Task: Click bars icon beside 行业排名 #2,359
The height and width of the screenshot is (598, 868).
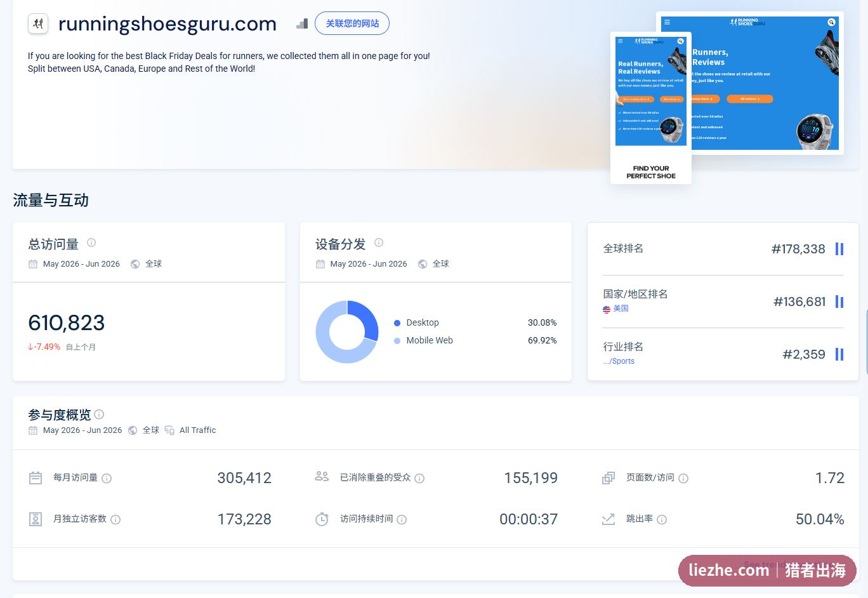Action: coord(839,354)
